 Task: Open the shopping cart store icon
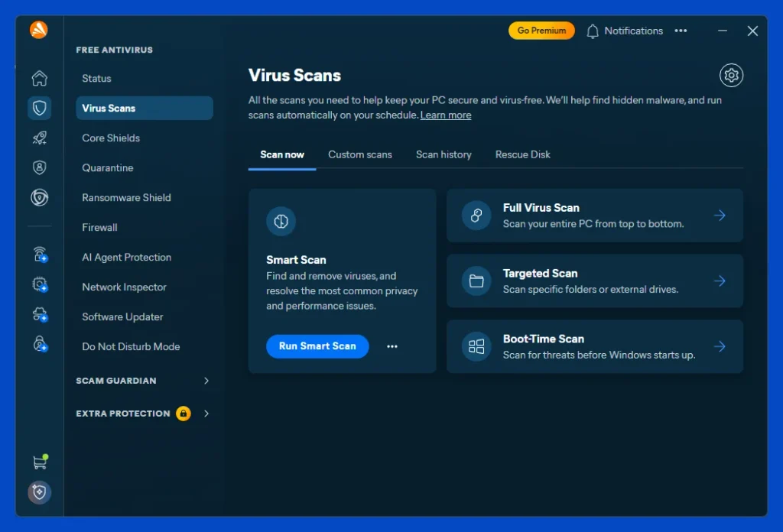point(40,462)
